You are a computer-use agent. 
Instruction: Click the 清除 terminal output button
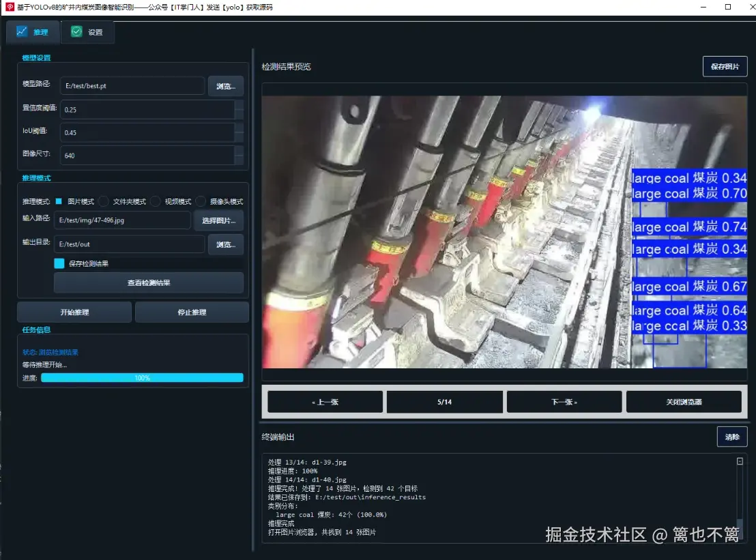(x=732, y=437)
